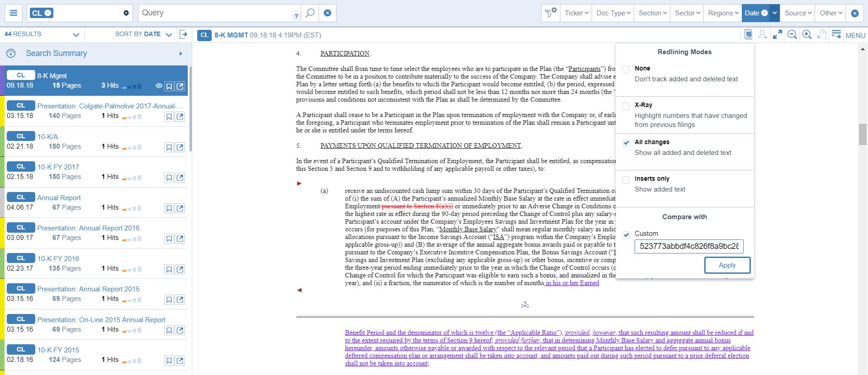Screen dimensions: 868x375
Task: Collapse the results panel arrow icon
Action: point(184,34)
